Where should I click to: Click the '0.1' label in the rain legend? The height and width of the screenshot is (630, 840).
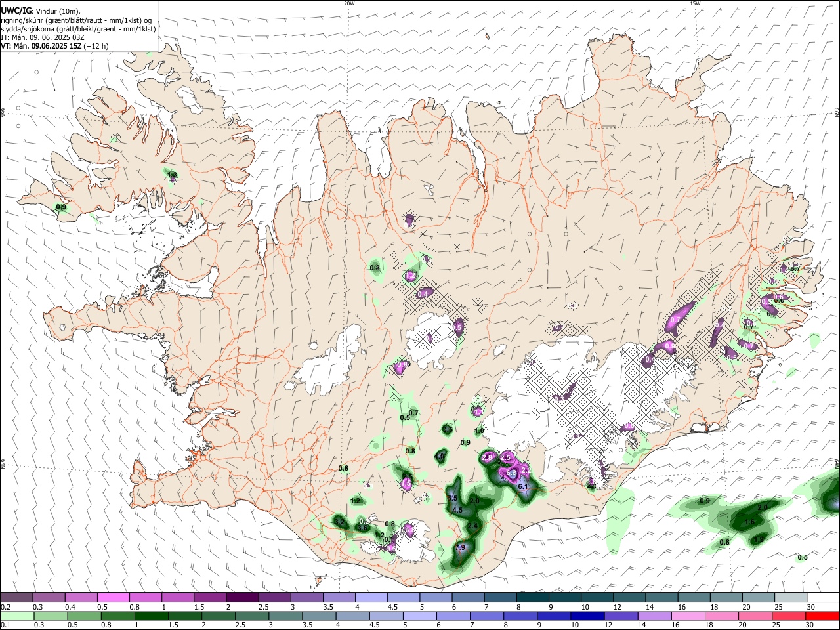(5, 625)
